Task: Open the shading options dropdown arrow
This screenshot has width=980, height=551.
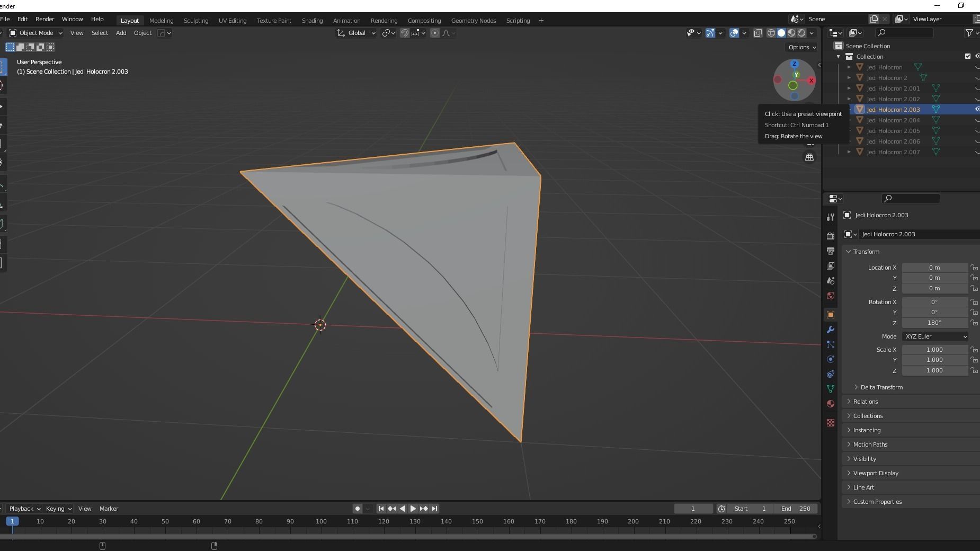Action: click(x=812, y=33)
